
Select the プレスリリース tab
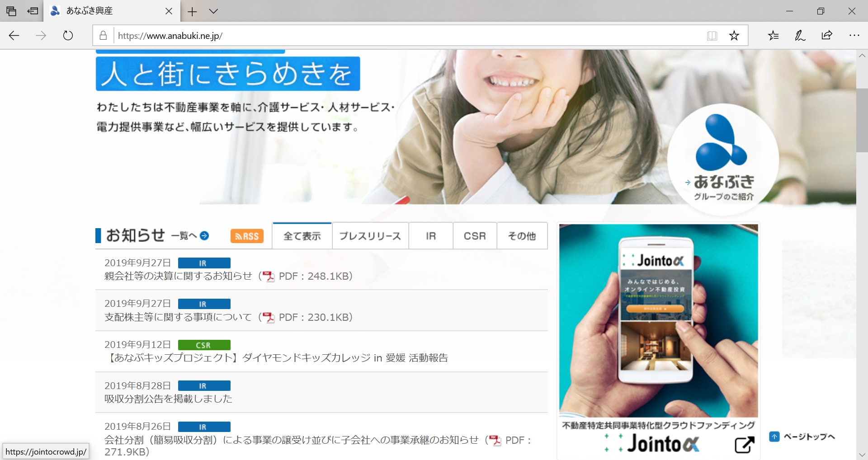370,236
